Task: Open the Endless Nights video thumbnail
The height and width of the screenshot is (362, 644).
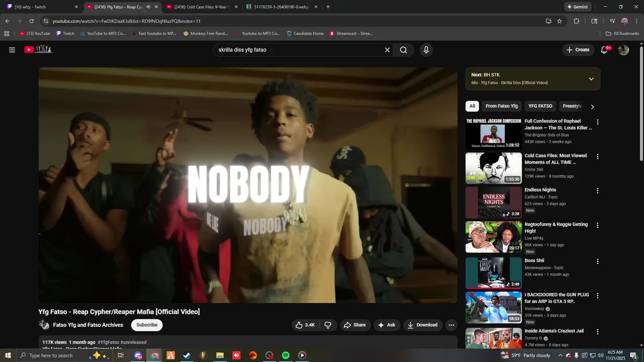Action: [x=494, y=203]
